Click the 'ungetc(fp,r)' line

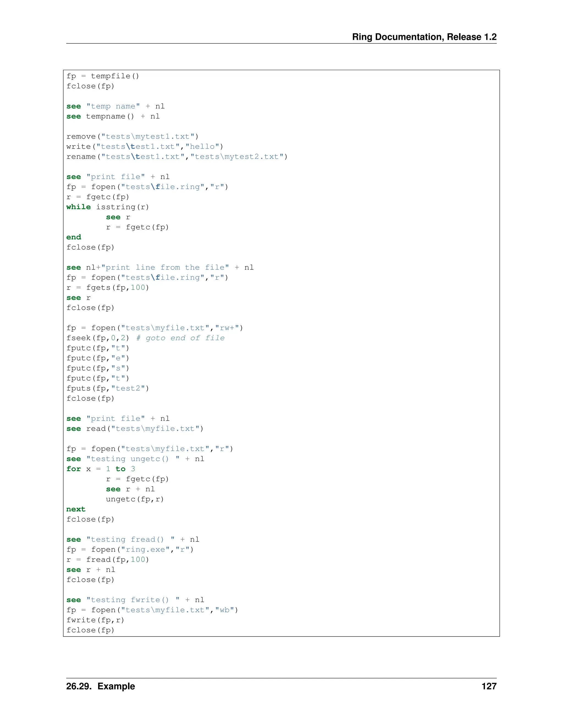[x=135, y=499]
